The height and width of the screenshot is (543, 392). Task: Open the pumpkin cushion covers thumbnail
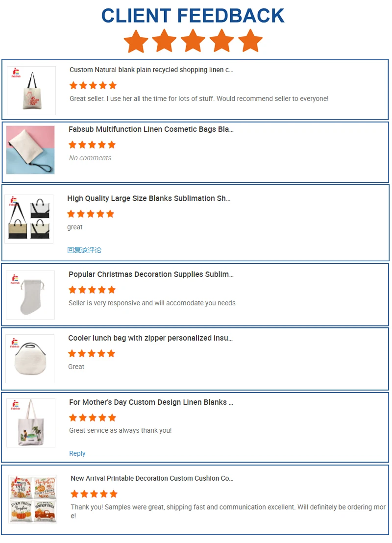32,499
